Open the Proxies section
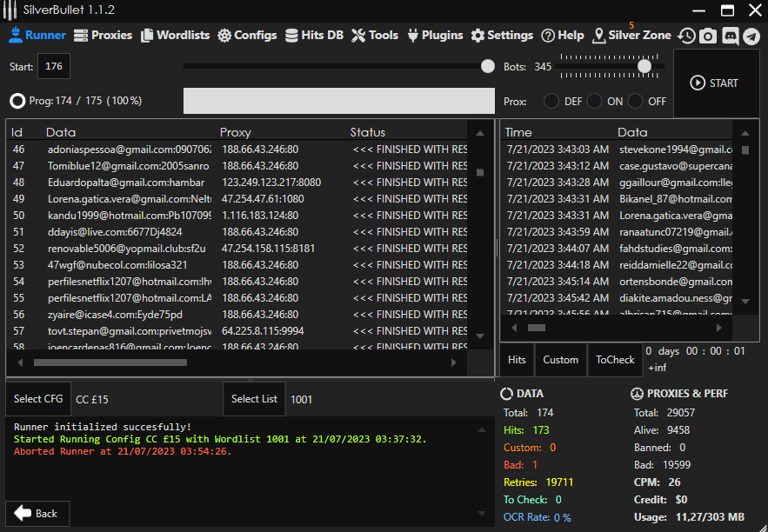 click(x=103, y=36)
